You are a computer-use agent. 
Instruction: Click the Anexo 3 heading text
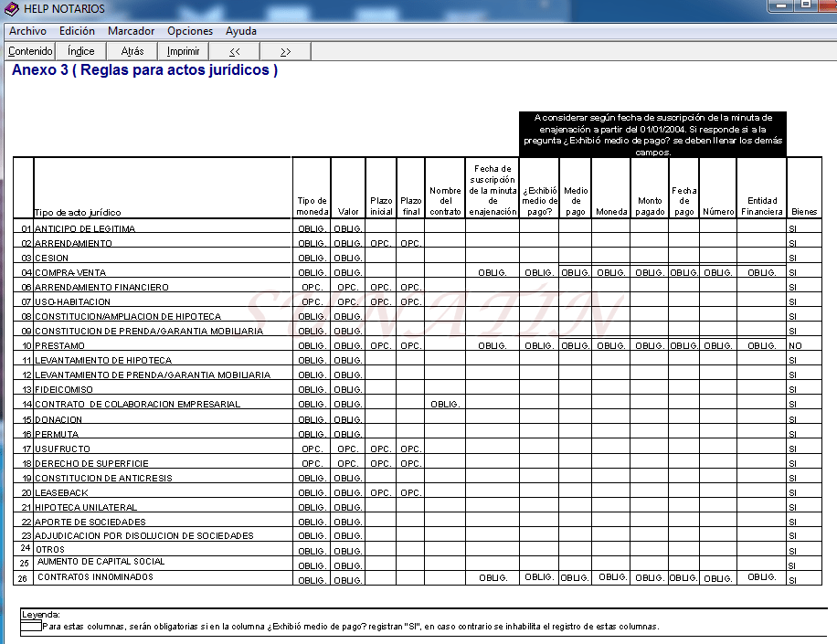(144, 70)
